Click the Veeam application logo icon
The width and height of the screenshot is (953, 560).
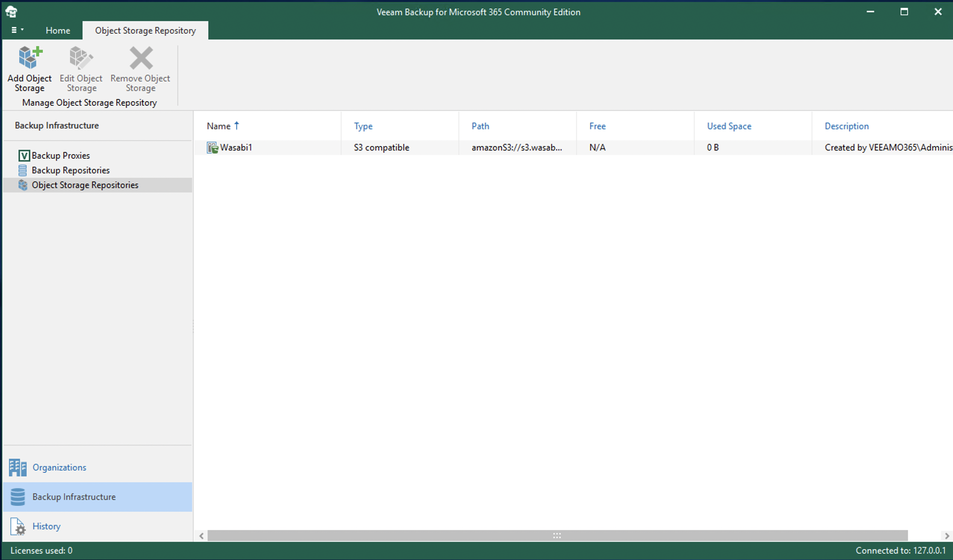pos(11,12)
